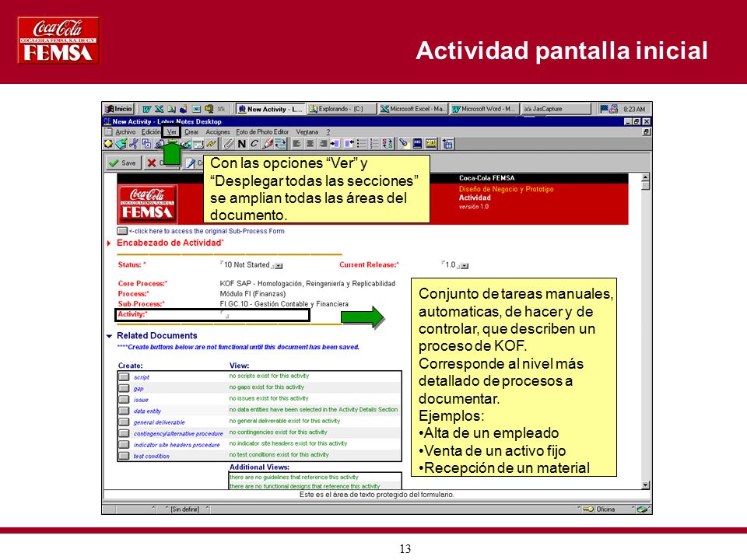Screen dimensions: 747x560
Task: Click the button beside 'contingency/alternative procedure'
Action: [x=124, y=433]
